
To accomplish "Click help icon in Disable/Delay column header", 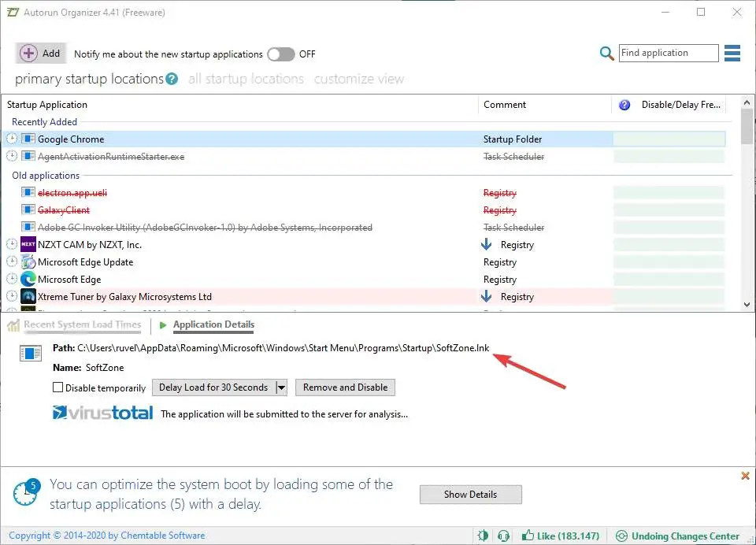I will (624, 105).
